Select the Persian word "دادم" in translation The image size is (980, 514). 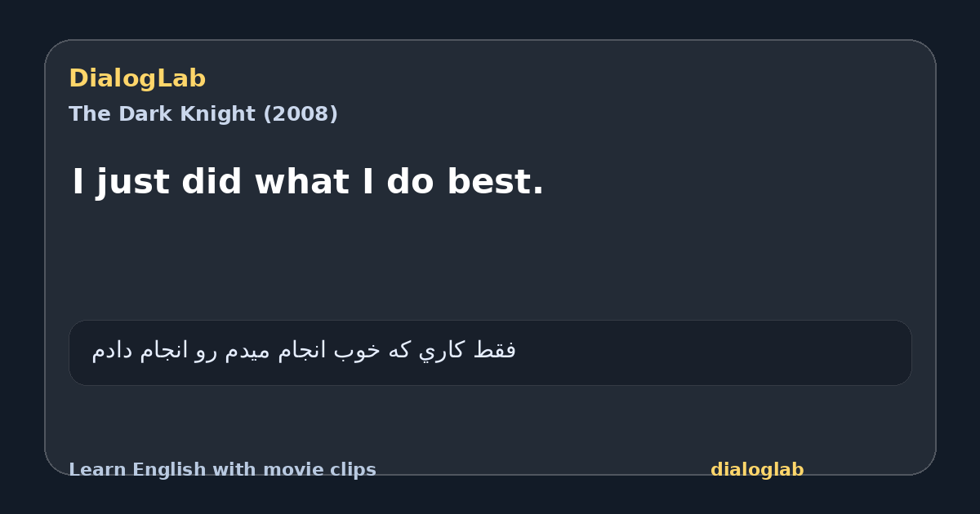pyautogui.click(x=113, y=351)
